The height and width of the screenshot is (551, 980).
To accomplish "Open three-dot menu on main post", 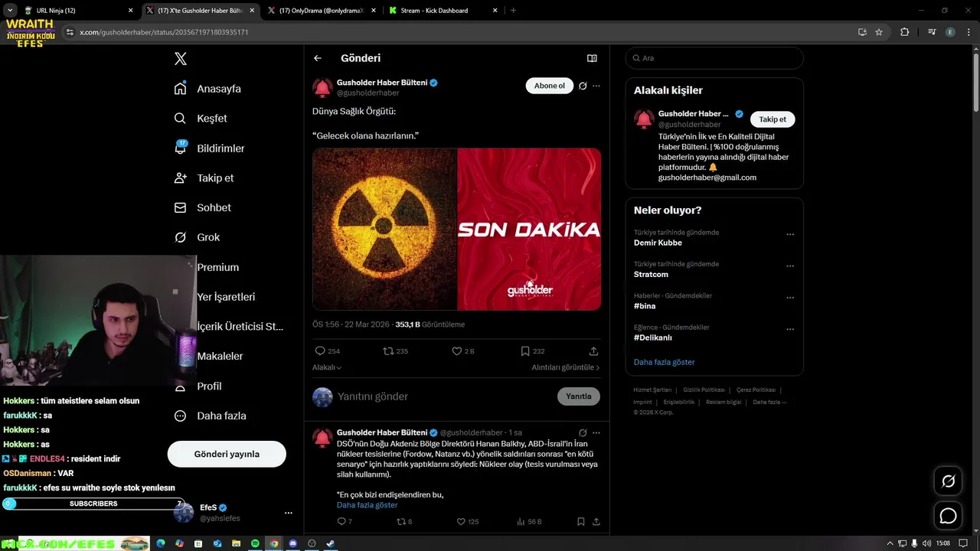I will (596, 86).
